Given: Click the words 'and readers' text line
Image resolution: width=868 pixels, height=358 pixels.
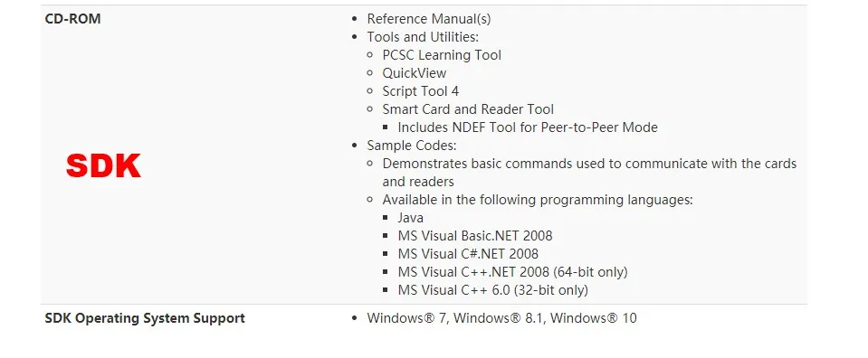Looking at the screenshot, I should [418, 182].
